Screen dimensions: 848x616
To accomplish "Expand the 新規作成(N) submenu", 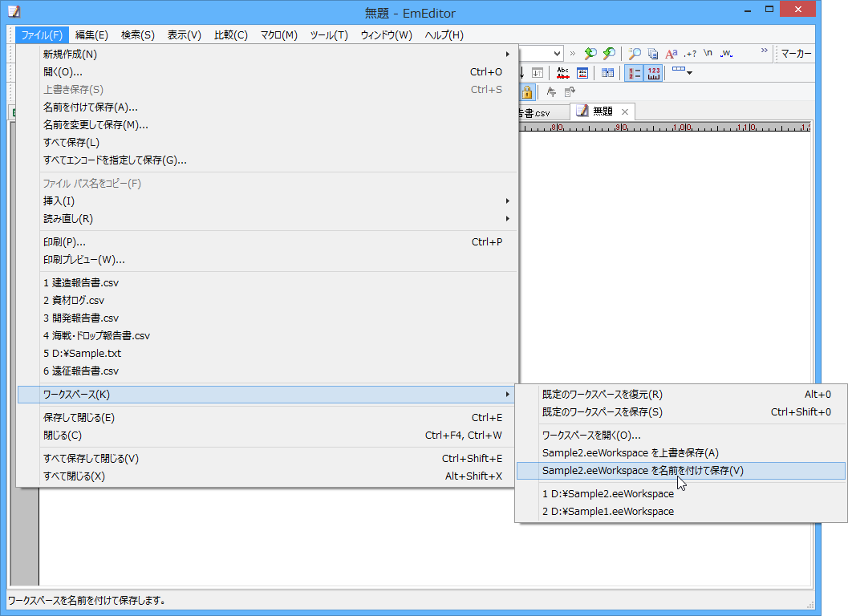I will (267, 54).
